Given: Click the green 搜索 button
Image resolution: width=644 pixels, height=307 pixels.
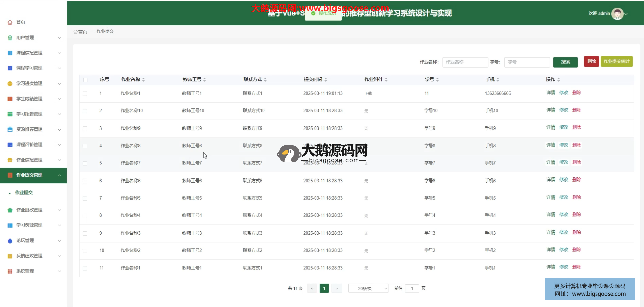Looking at the screenshot, I should (x=565, y=62).
